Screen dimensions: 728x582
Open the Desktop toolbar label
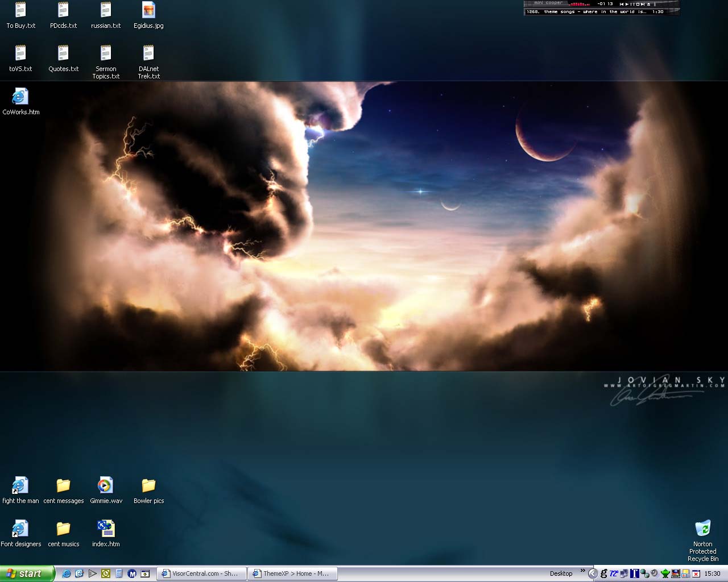tap(561, 573)
